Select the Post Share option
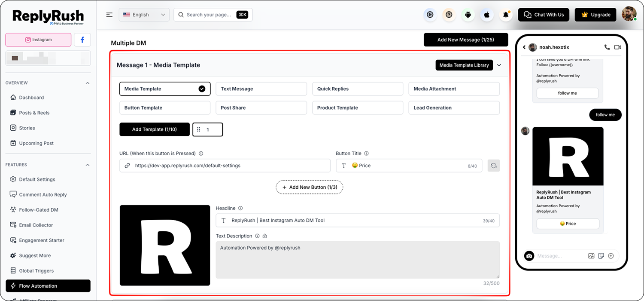644x301 pixels. click(x=261, y=108)
